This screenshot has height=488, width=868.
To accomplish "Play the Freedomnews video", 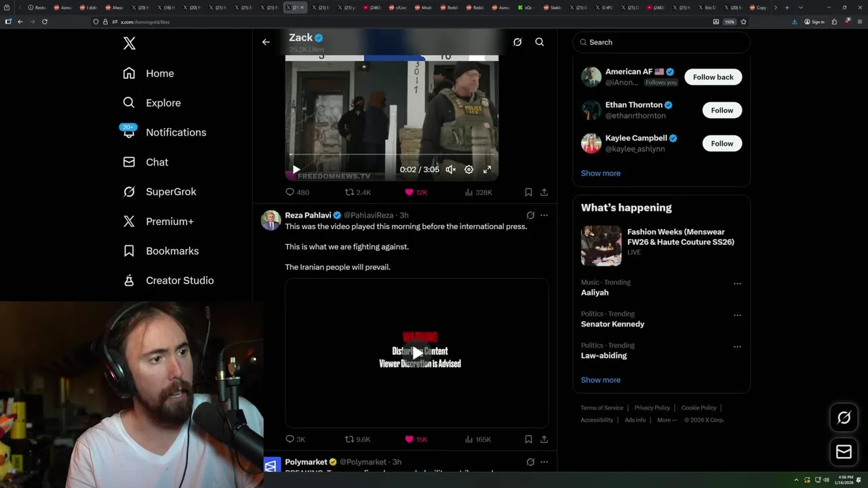I will (296, 169).
